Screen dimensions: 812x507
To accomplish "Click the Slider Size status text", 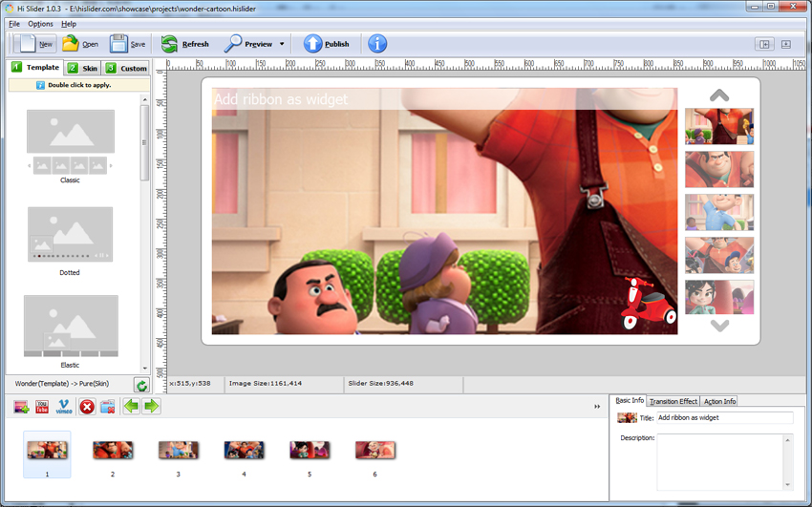I will coord(379,384).
